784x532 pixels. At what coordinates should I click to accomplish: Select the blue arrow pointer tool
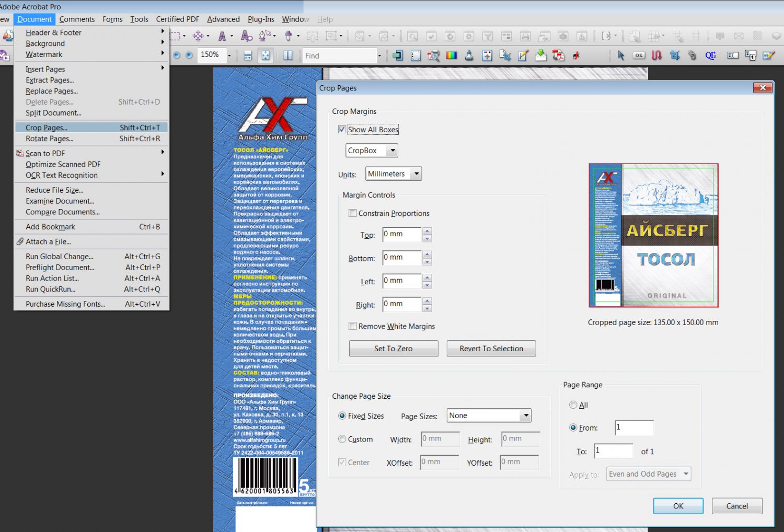[x=621, y=55]
